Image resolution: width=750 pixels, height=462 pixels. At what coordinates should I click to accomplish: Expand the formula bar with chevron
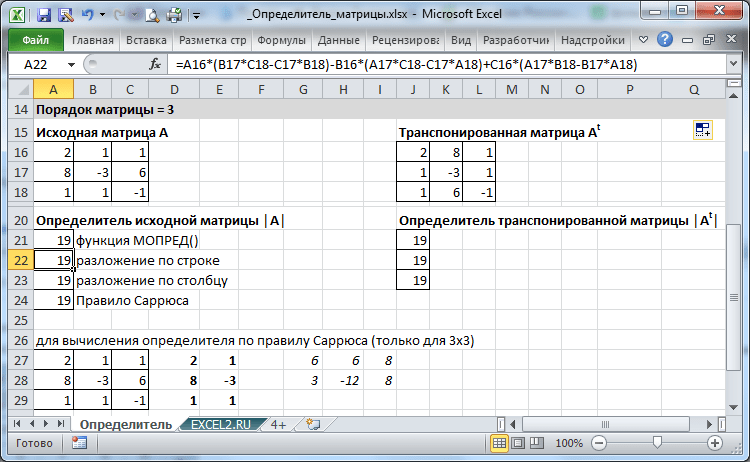coord(734,64)
